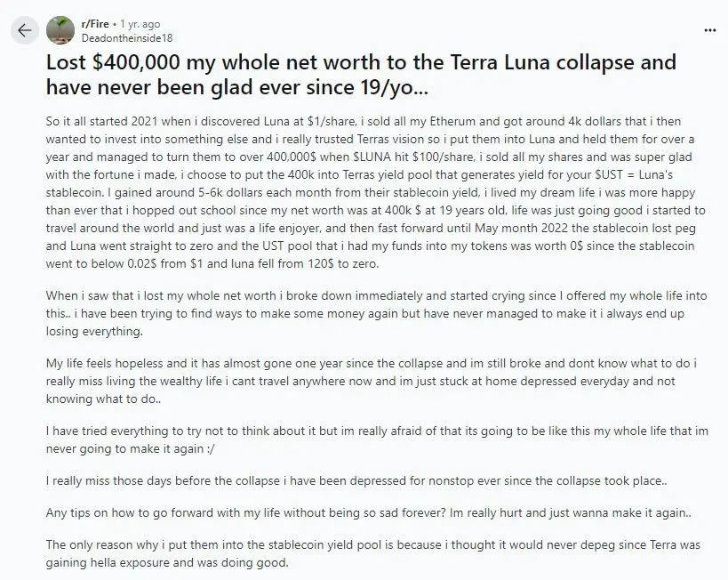Click the post title about Terra Luna collapse
The width and height of the screenshot is (728, 580).
(x=361, y=75)
